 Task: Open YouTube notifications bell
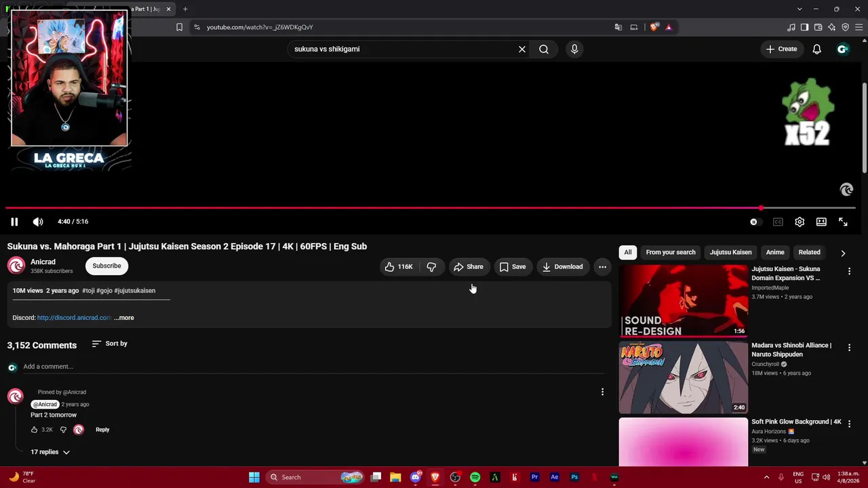(x=817, y=49)
